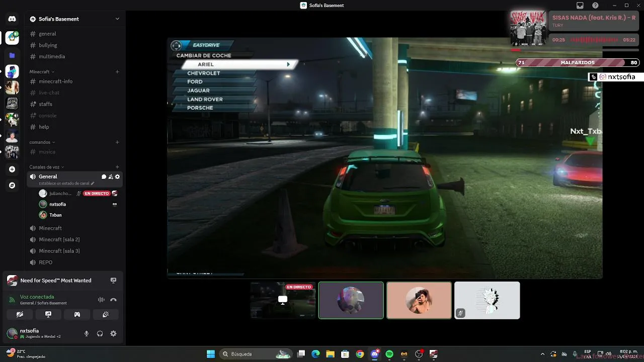Click the Add a Server plus icon

tap(12, 169)
